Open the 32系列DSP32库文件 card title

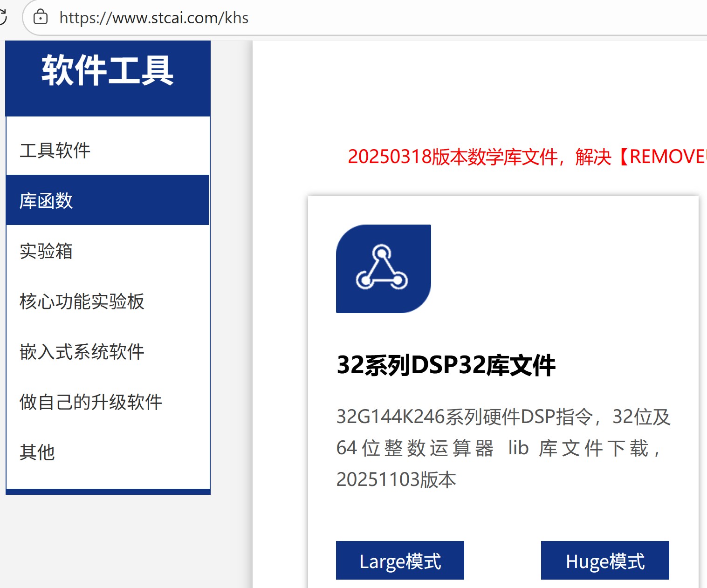click(446, 366)
